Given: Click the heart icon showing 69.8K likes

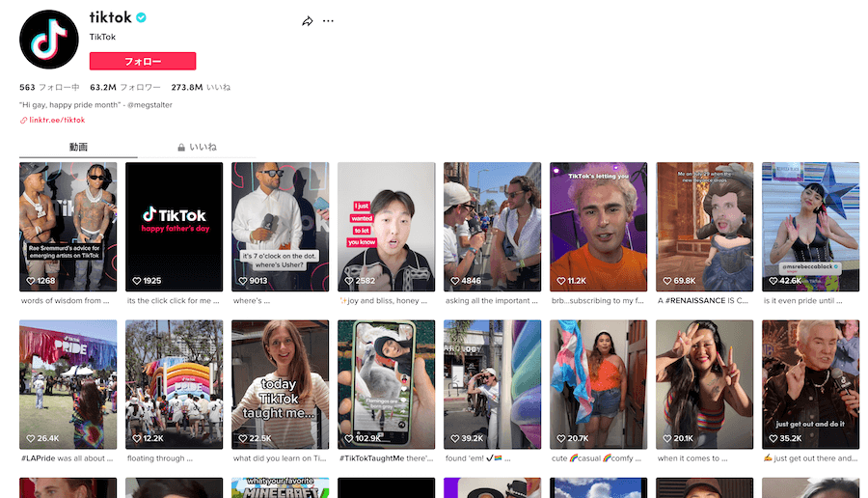Looking at the screenshot, I should (667, 281).
